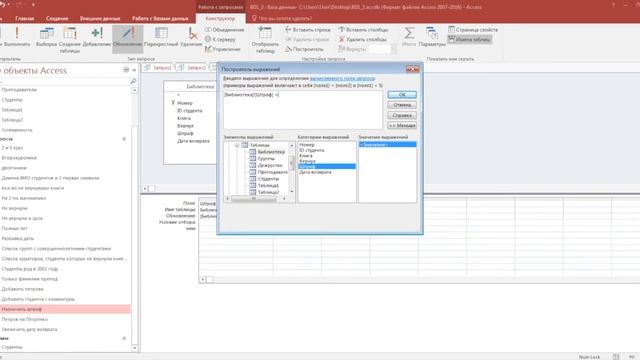Click the Отмена button in expression builder
640x360 pixels.
point(402,105)
